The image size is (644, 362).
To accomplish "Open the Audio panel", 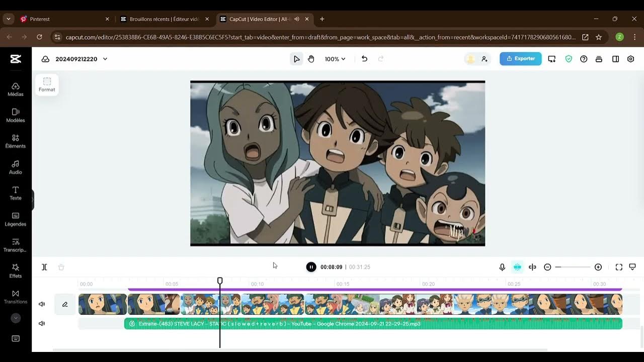I will pyautogui.click(x=16, y=167).
